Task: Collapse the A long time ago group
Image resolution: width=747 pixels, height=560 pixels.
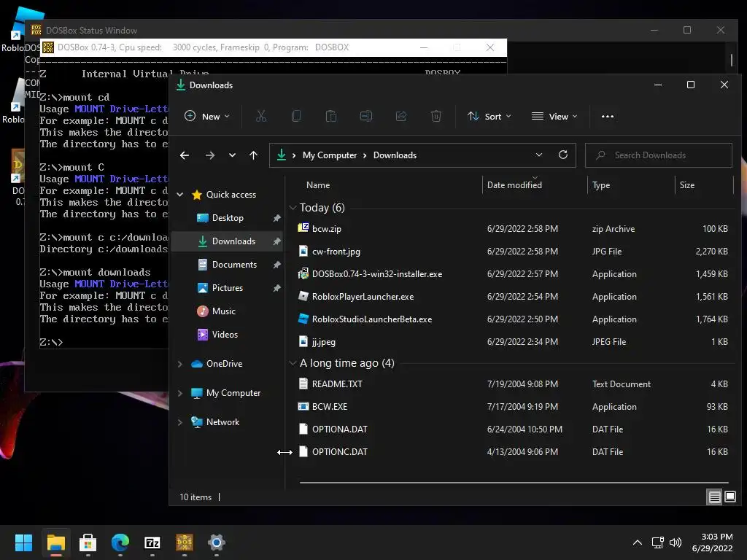Action: pos(293,363)
